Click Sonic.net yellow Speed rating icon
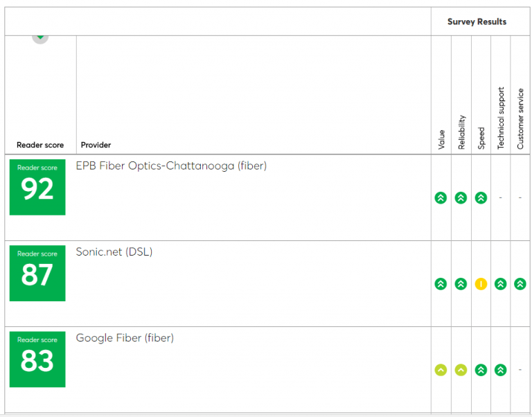532x417 pixels. point(481,283)
